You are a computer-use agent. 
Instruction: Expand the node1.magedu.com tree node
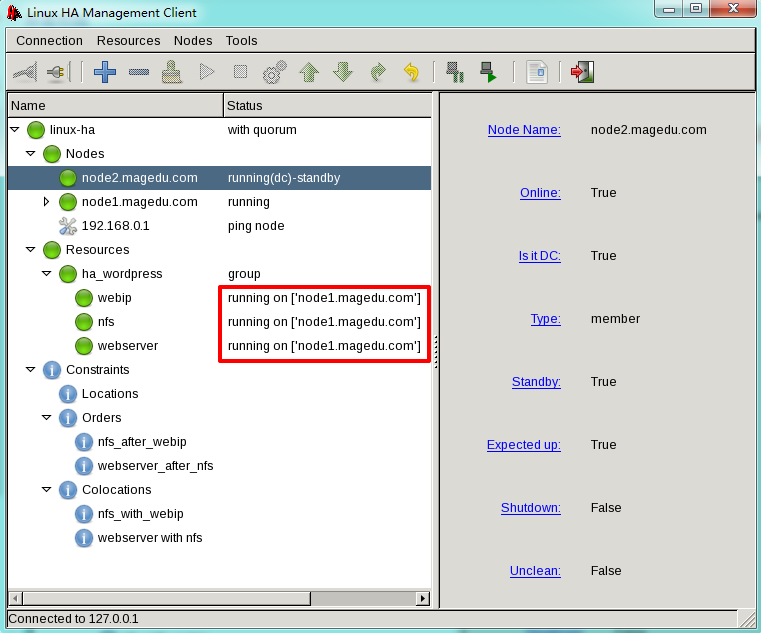click(x=46, y=201)
